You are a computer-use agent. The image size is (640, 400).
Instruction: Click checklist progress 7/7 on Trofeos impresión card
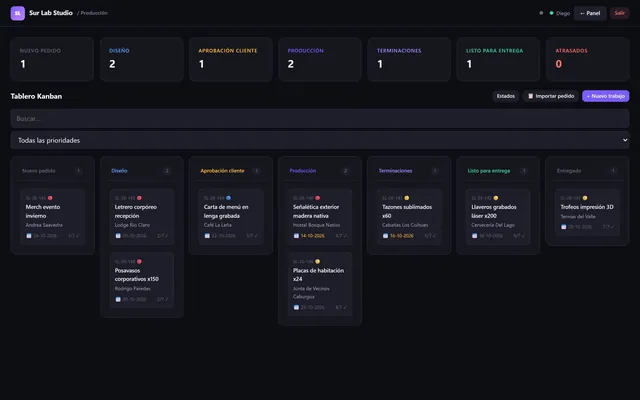coord(609,227)
